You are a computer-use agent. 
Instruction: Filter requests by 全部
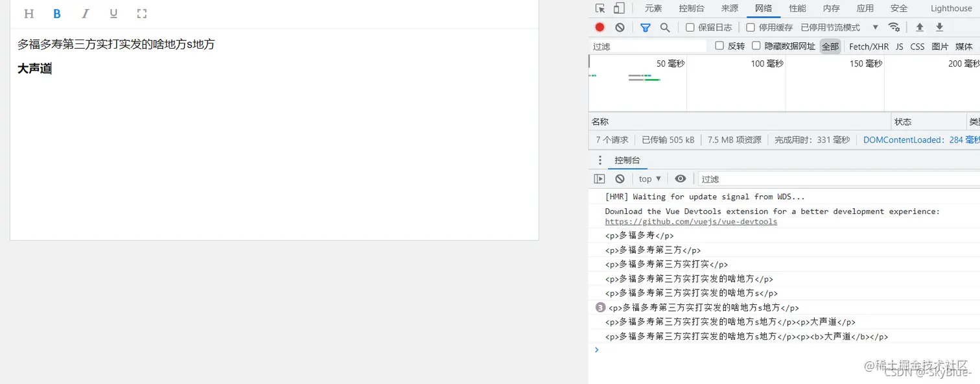click(x=830, y=47)
